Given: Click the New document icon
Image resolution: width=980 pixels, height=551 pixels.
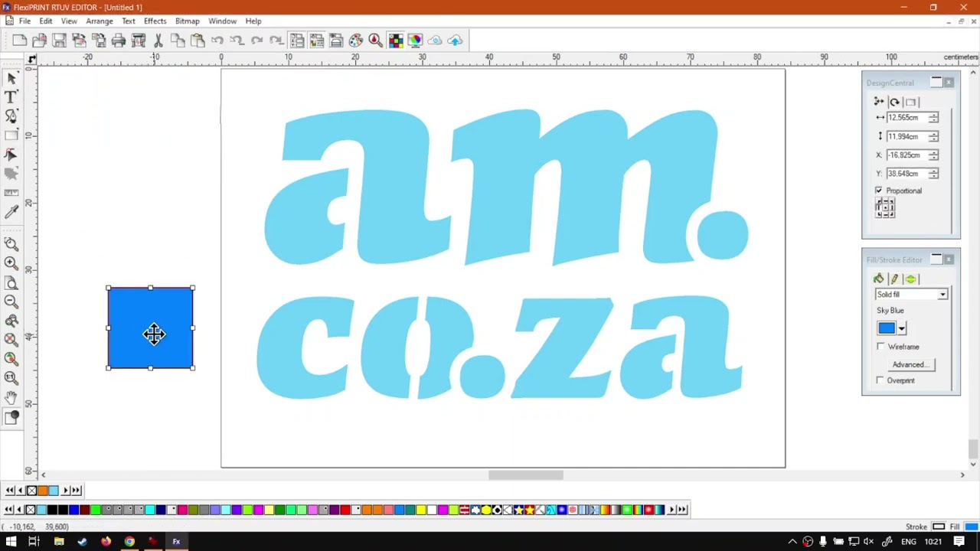Looking at the screenshot, I should point(20,41).
